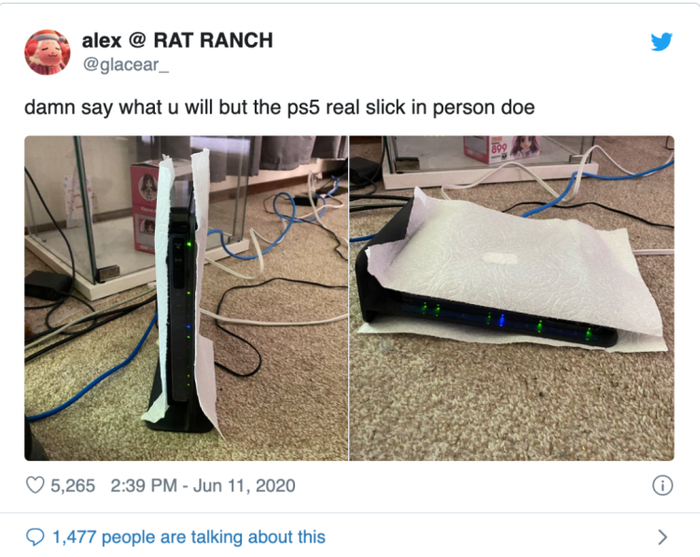Like the tweet via heart icon
The image size is (700, 557).
35,485
